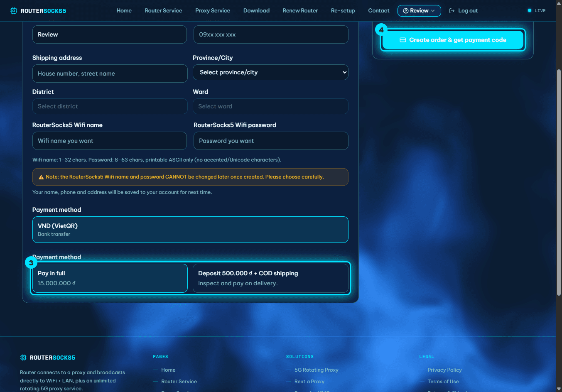Open Router Service in the header menu
Viewport: 562px width, 392px height.
(x=163, y=11)
